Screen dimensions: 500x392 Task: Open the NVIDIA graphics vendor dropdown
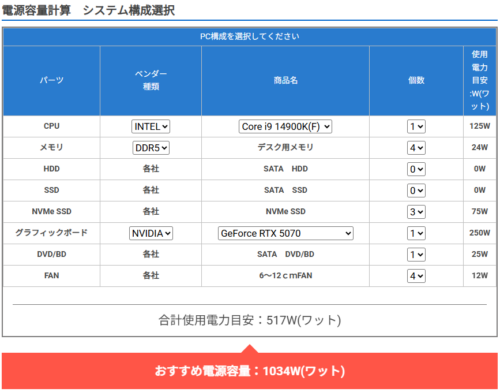pos(151,233)
